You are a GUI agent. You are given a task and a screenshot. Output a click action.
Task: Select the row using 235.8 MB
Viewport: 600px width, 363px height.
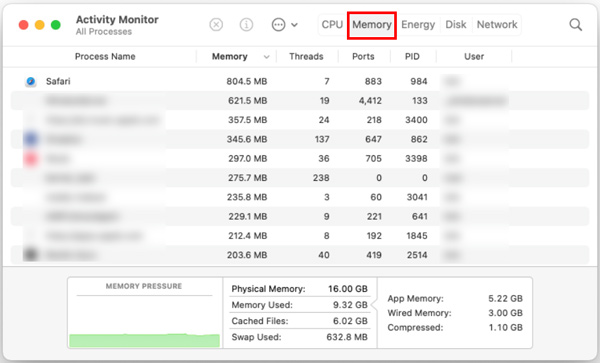(300, 197)
